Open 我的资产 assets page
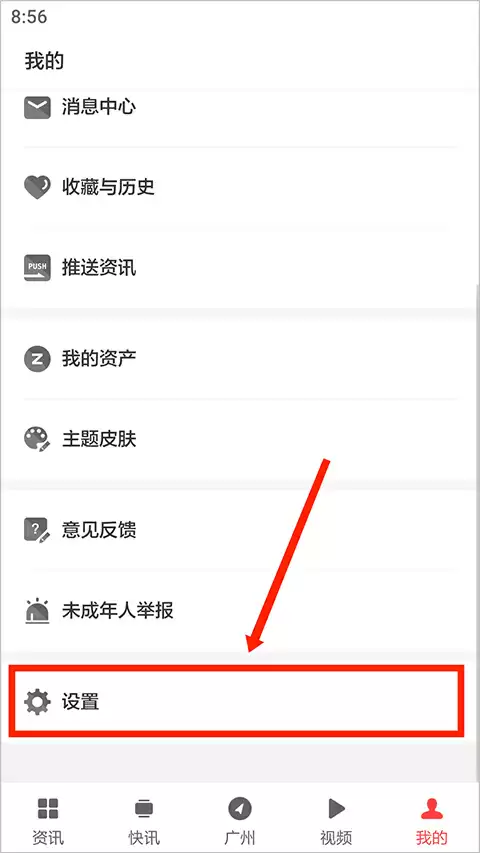This screenshot has width=480, height=853. point(240,358)
